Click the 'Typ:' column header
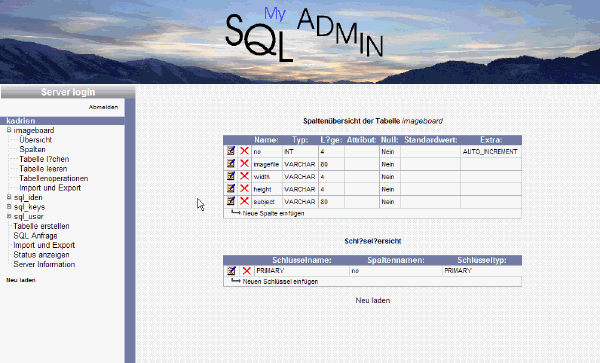600x363 pixels. (300, 140)
